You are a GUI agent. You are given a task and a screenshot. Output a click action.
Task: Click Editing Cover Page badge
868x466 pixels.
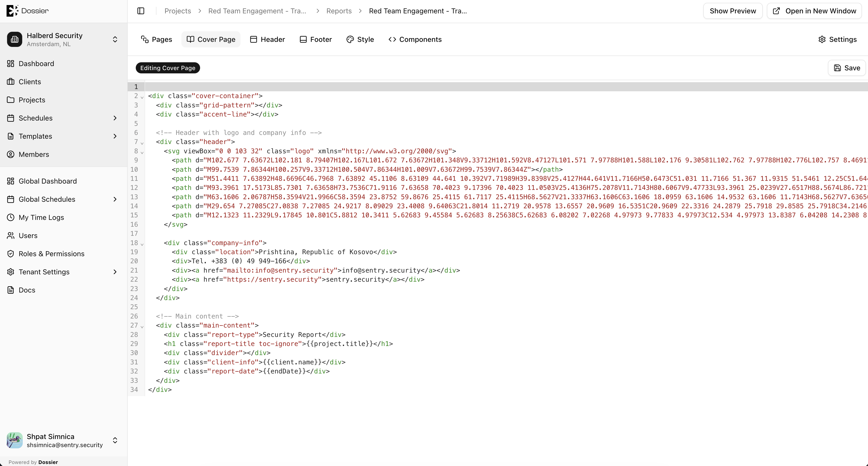click(168, 68)
